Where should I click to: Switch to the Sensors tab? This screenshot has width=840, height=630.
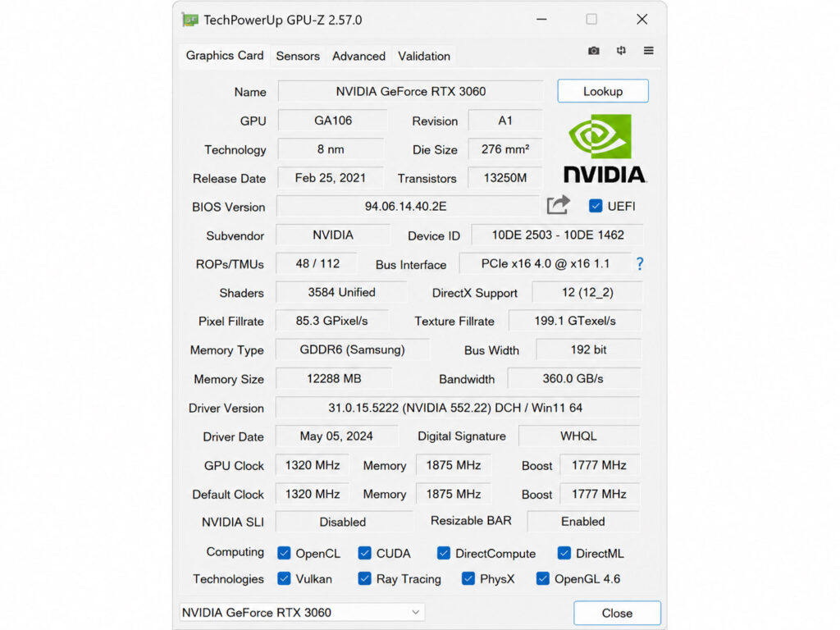[298, 56]
